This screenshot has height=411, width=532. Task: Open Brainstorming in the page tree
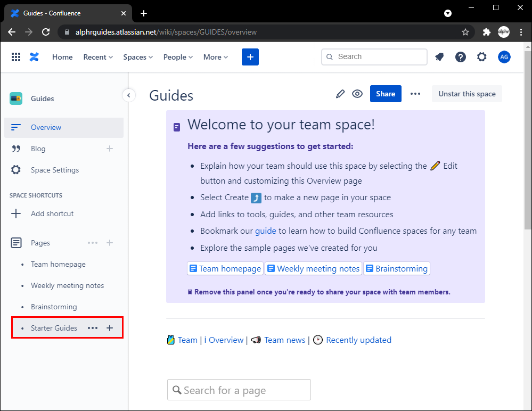click(54, 307)
